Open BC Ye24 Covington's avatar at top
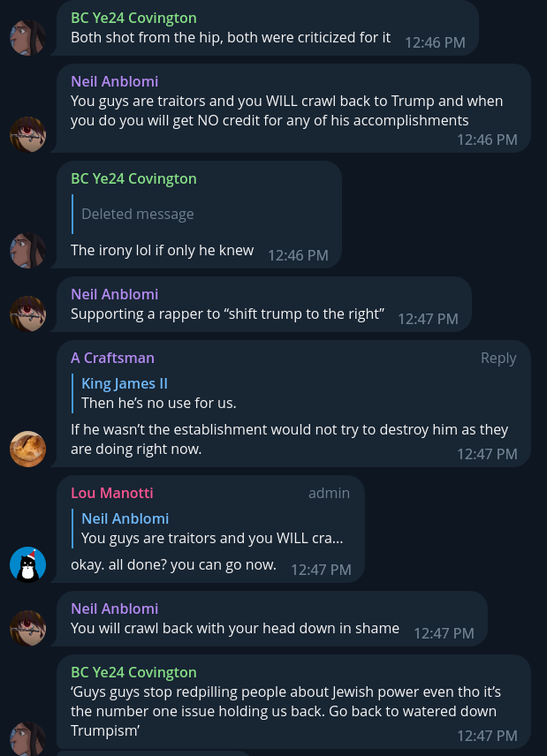This screenshot has width=547, height=756. coord(28,37)
